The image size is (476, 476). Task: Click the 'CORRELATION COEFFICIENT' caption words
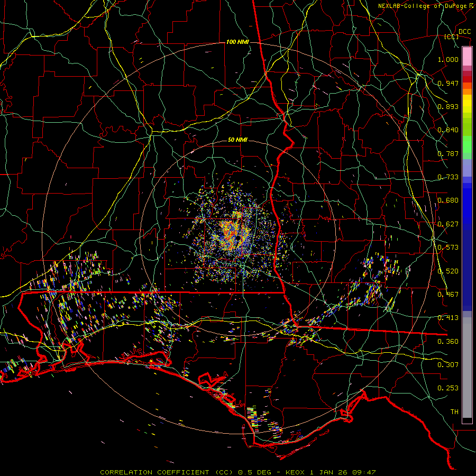coord(154,472)
